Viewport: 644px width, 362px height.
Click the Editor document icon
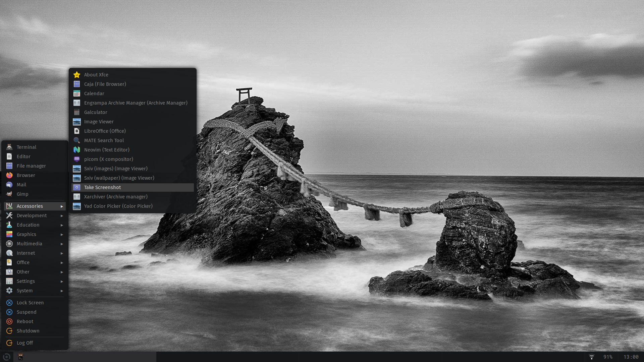pyautogui.click(x=9, y=157)
